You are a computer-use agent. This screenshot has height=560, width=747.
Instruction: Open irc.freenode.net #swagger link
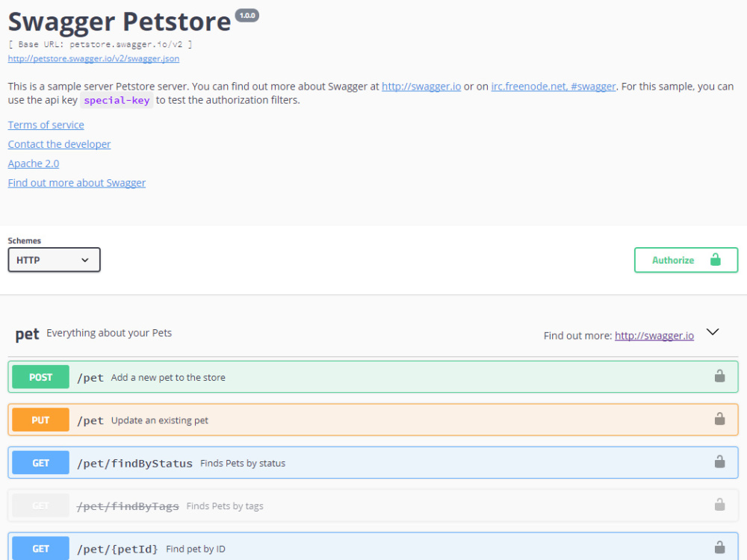pos(553,87)
